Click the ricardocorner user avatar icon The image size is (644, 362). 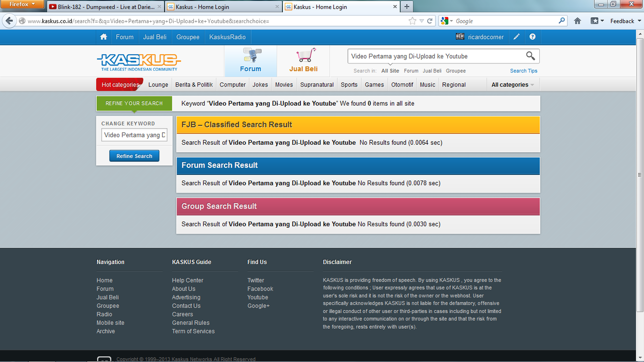point(460,37)
